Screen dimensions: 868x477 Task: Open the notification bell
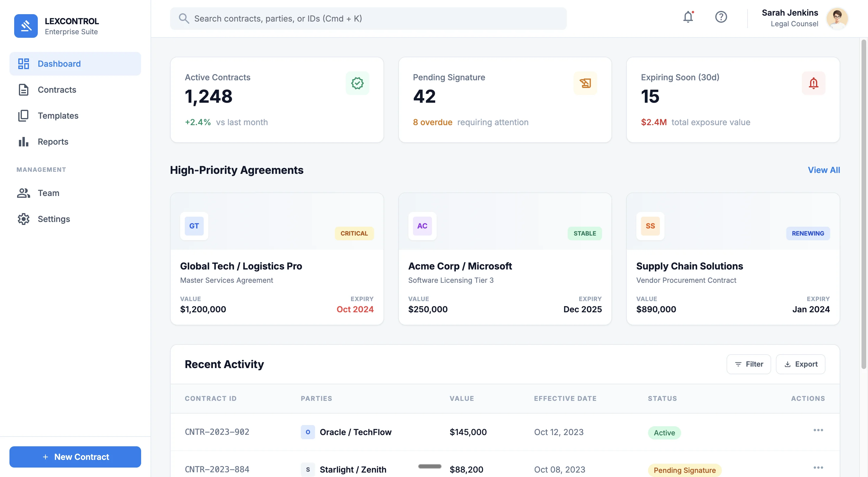[x=688, y=17]
